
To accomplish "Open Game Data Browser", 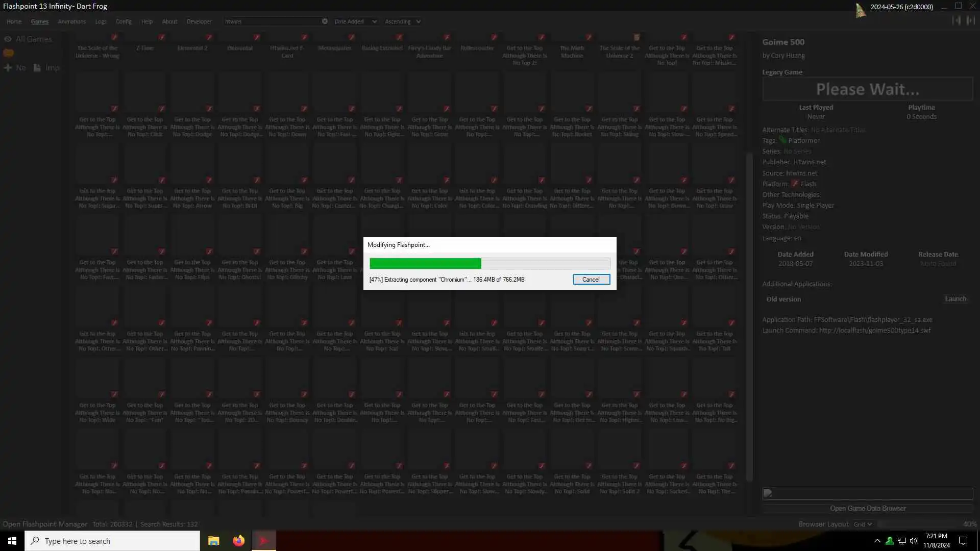I will point(868,508).
